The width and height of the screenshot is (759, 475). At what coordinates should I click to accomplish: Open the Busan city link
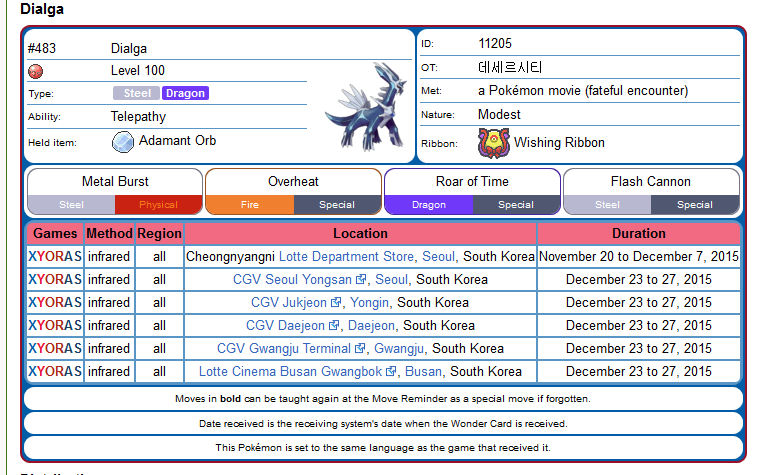pos(424,371)
